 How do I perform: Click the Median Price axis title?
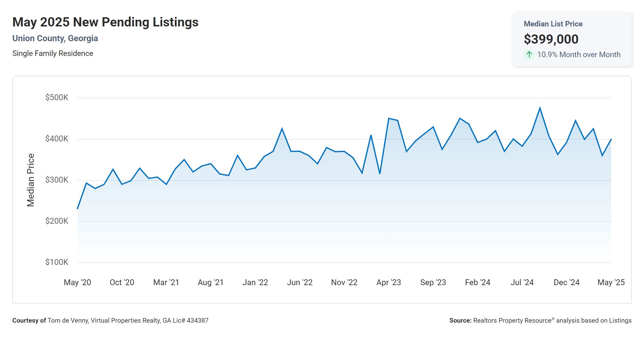[x=31, y=180]
